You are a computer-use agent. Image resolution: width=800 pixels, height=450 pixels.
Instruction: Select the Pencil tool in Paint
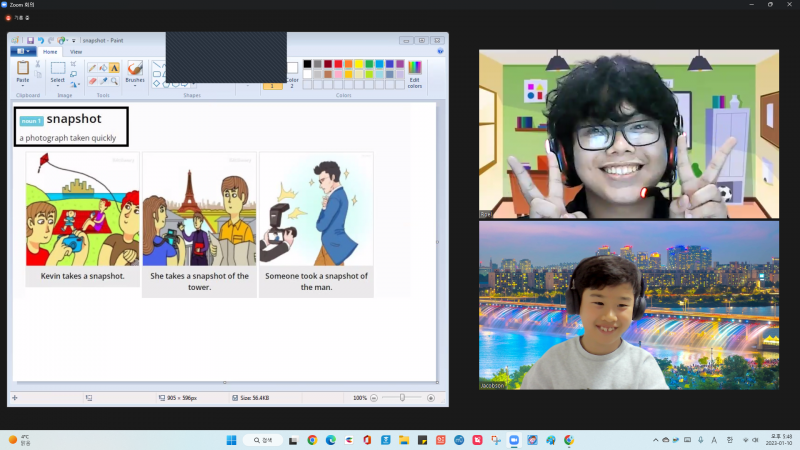tap(92, 68)
